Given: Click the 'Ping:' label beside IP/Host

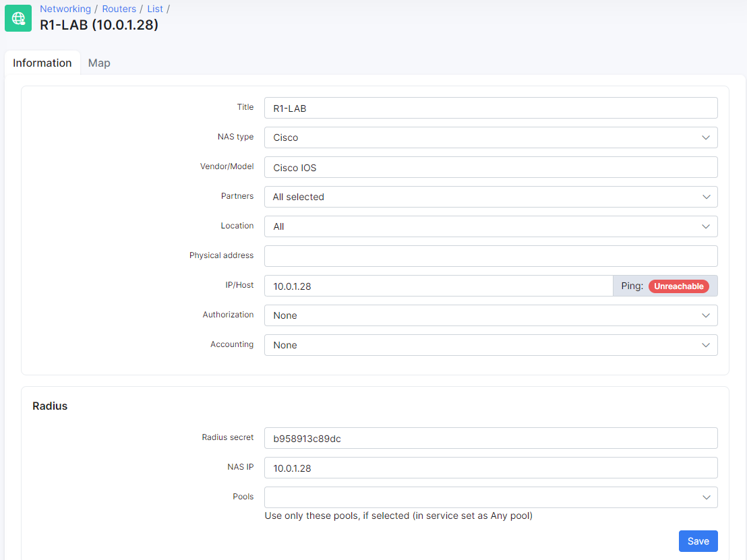Looking at the screenshot, I should pyautogui.click(x=632, y=286).
